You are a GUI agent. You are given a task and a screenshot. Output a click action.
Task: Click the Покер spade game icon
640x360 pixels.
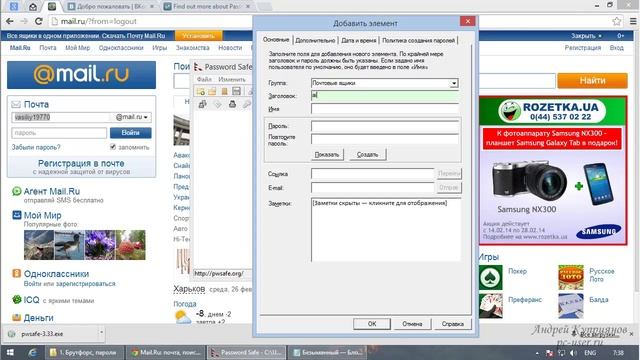491,278
